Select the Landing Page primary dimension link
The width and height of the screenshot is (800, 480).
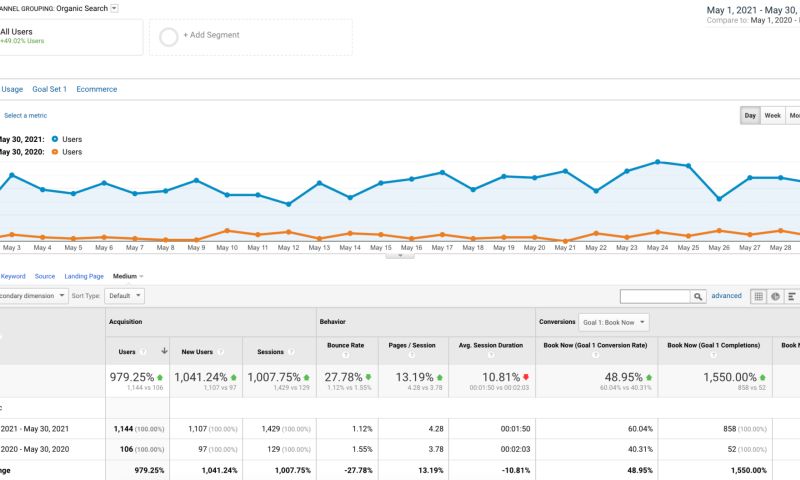(84, 276)
